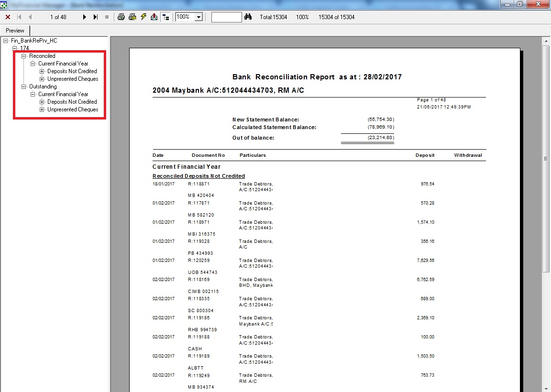Collapse the Fin_BankRePrv_HC root node

6,41
